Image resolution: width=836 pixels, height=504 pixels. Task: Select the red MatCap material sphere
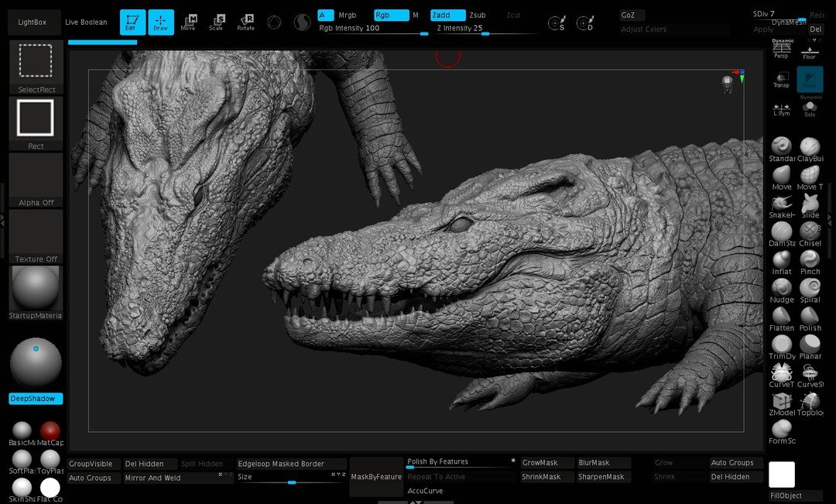[50, 430]
